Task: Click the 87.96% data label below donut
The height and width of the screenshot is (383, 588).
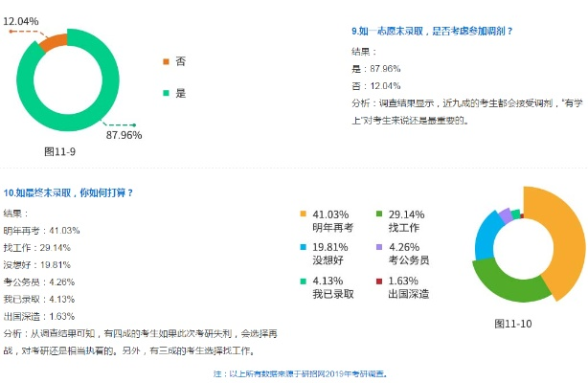Action: pyautogui.click(x=124, y=135)
